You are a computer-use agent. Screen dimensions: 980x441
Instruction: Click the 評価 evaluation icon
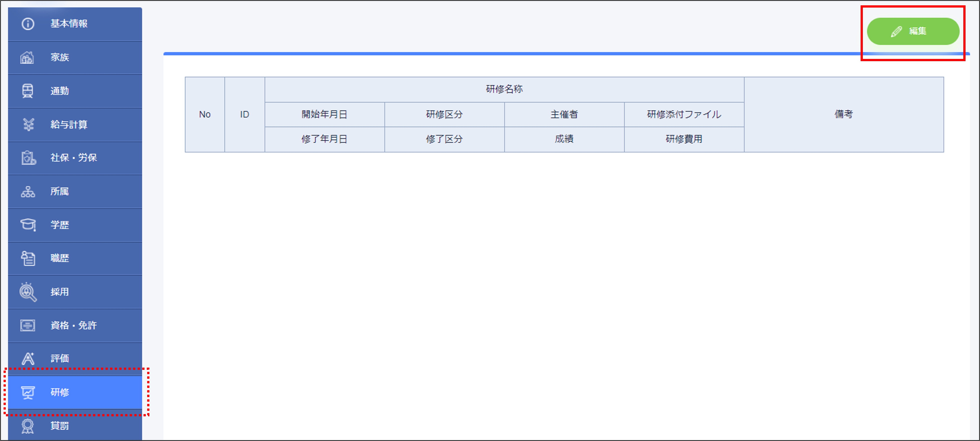[x=27, y=358]
